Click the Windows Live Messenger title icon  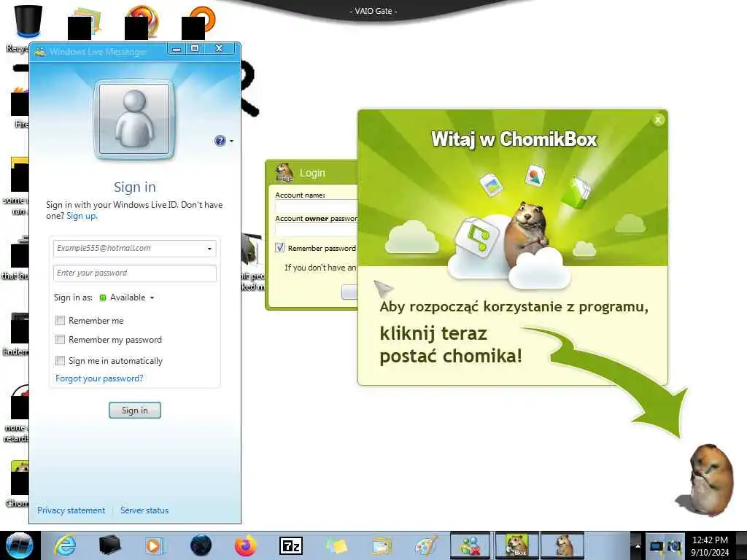40,52
